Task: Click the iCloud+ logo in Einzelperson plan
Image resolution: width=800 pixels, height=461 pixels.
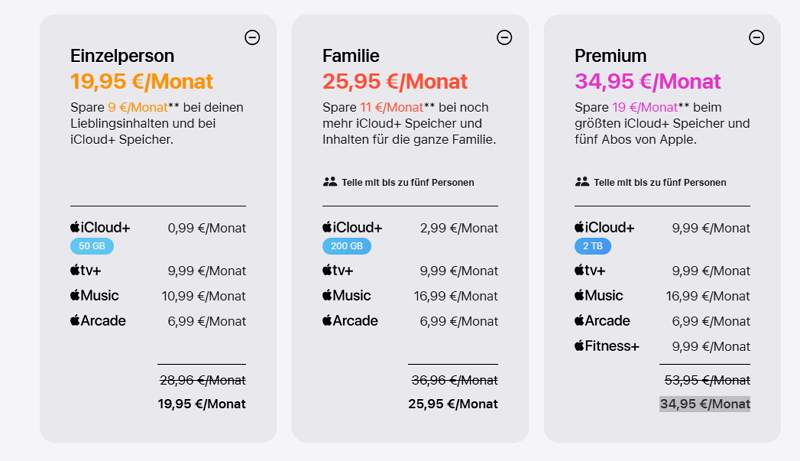Action: [x=100, y=228]
